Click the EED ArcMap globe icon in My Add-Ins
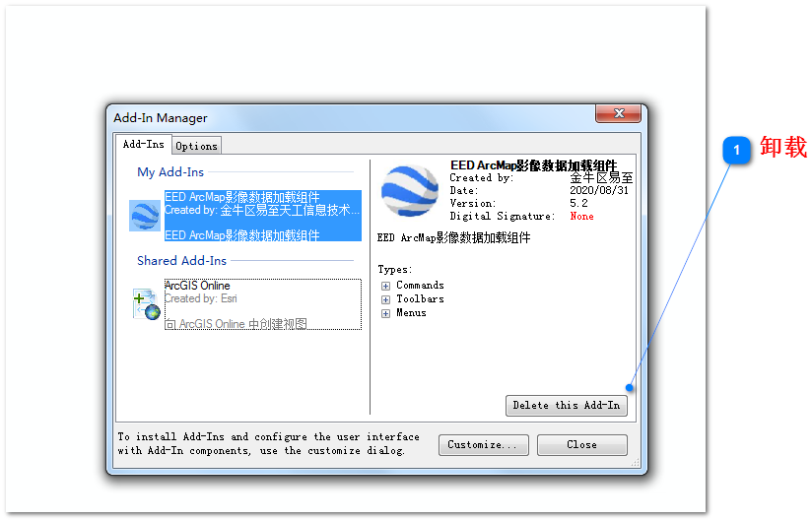 pos(145,215)
